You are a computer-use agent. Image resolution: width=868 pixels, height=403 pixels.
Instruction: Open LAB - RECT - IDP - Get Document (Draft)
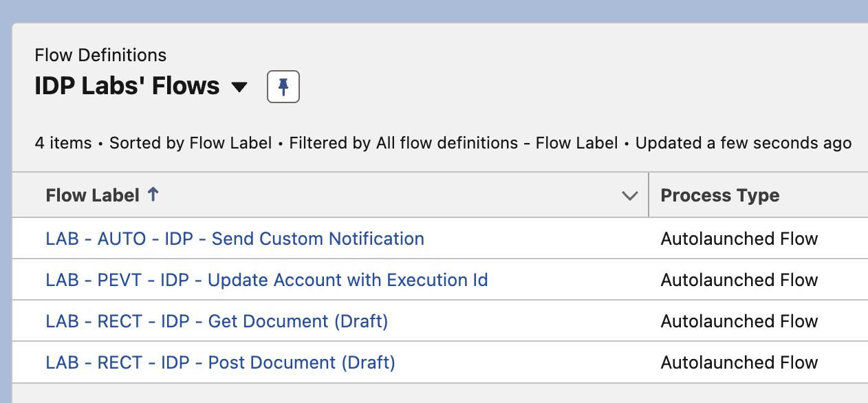point(217,321)
